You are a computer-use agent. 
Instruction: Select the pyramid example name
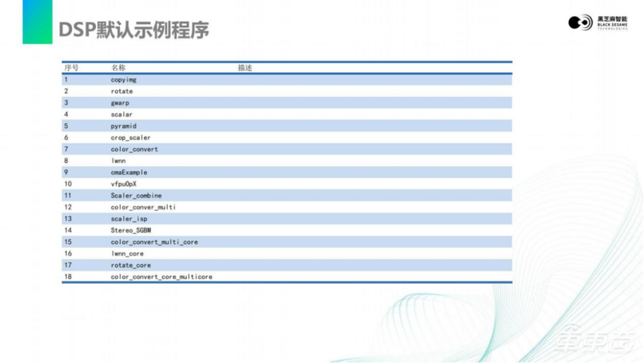tap(123, 126)
